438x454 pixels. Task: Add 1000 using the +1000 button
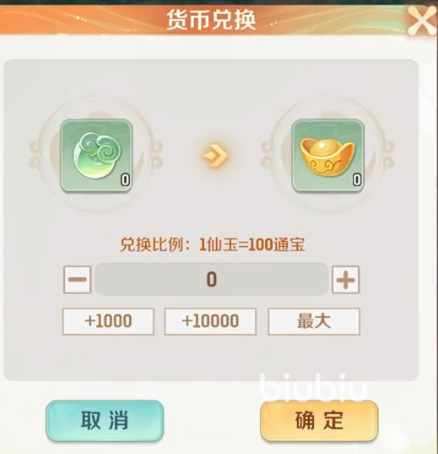pyautogui.click(x=108, y=321)
